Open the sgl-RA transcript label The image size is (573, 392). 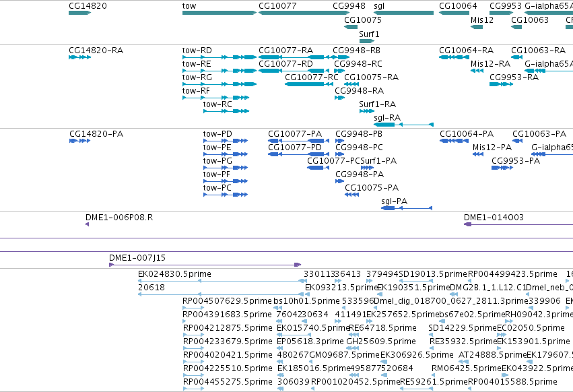pyautogui.click(x=387, y=118)
